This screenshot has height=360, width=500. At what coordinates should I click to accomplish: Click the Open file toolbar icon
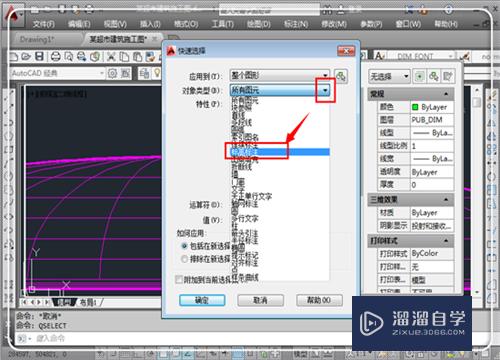point(26,57)
